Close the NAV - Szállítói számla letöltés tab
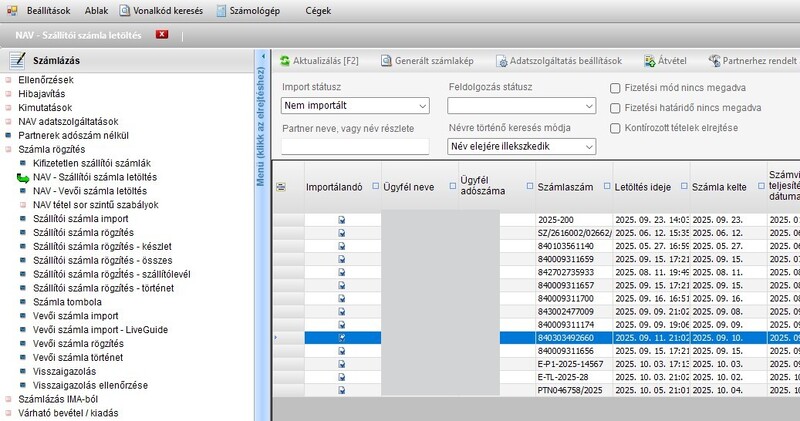This screenshot has width=800, height=421. click(162, 35)
